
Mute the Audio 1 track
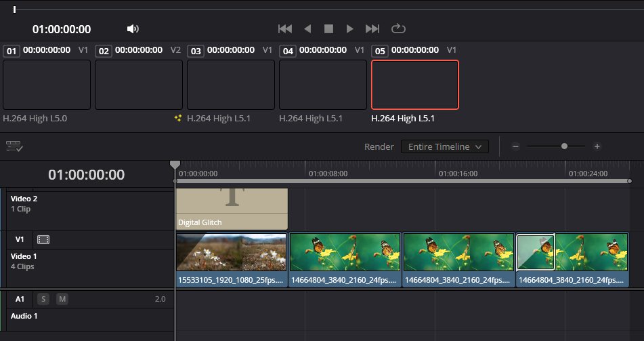point(62,299)
